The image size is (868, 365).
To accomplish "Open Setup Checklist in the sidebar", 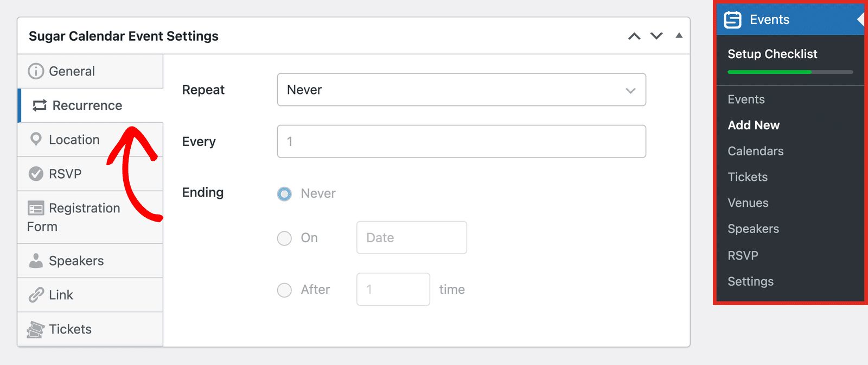I will (773, 54).
